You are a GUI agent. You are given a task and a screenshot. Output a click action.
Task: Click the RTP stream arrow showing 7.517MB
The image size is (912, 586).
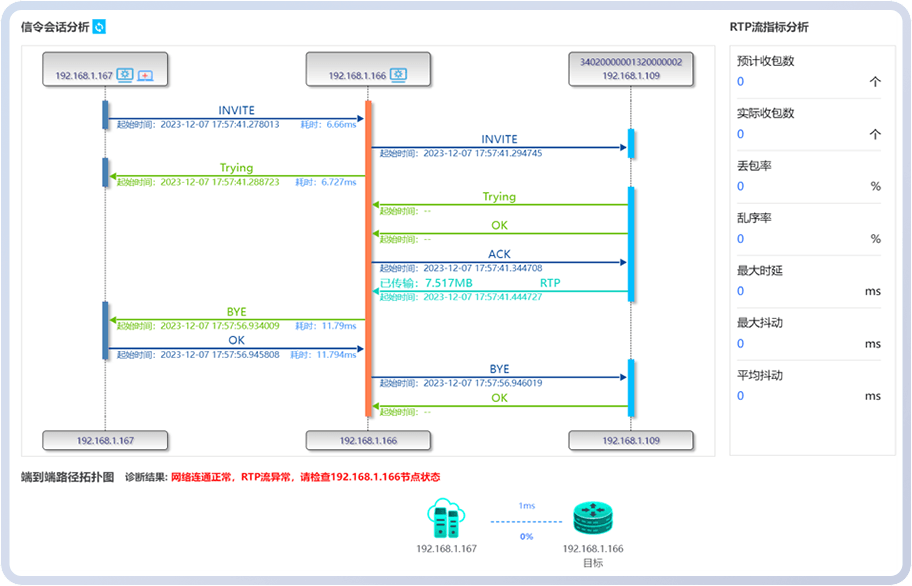499,291
